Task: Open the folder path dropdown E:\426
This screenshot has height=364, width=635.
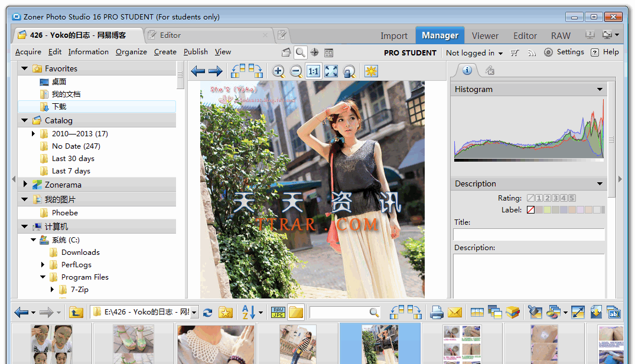Action: coord(194,312)
